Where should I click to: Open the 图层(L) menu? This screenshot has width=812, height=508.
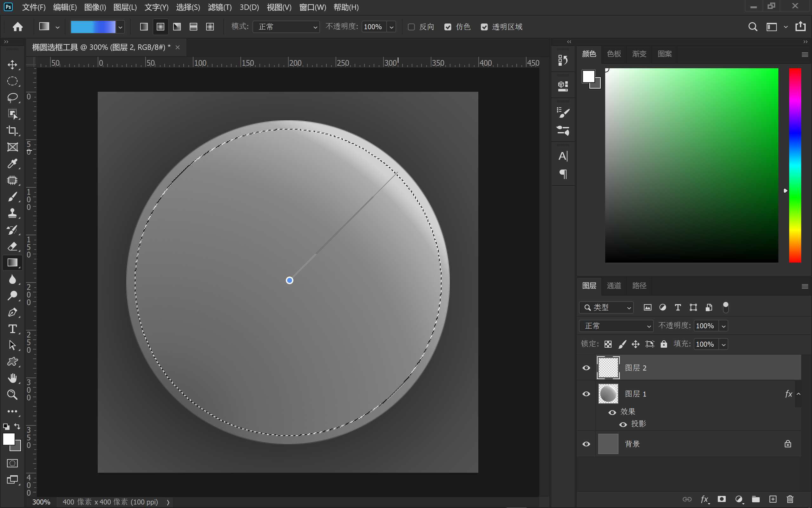pos(125,7)
